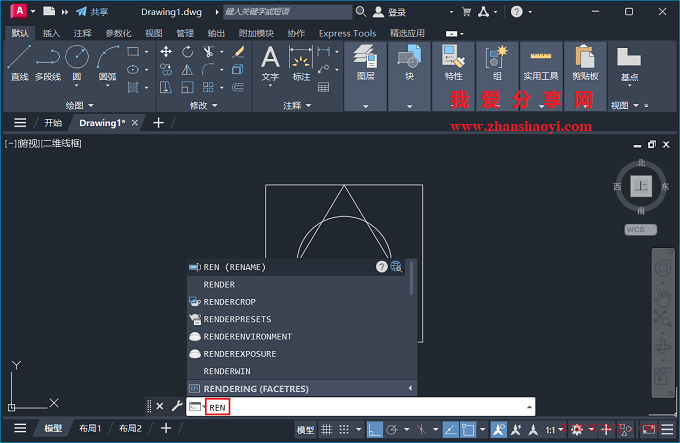Image resolution: width=680 pixels, height=443 pixels.
Task: Toggle ortho mode in status bar
Action: pyautogui.click(x=374, y=430)
